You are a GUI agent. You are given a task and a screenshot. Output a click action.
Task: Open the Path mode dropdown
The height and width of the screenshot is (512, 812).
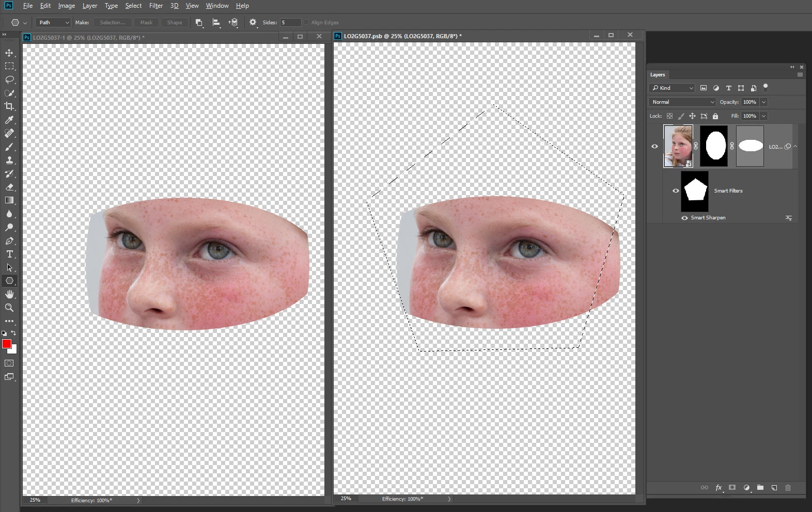point(53,23)
